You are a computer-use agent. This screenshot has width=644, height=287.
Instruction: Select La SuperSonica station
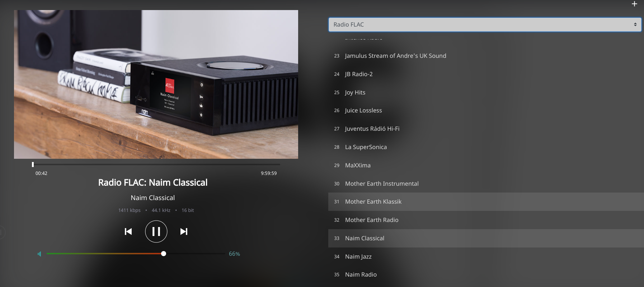(x=486, y=147)
